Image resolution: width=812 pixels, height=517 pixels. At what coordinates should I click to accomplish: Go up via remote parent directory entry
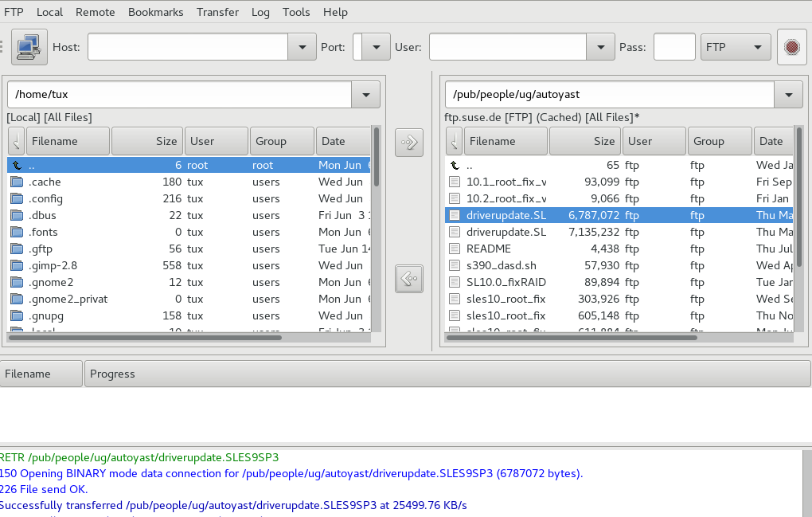coord(469,165)
